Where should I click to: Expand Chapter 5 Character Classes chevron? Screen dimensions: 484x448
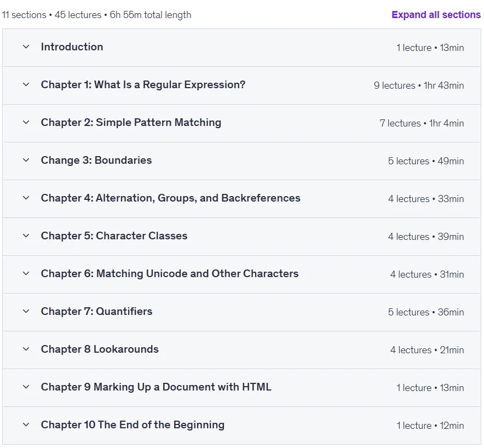pos(26,236)
